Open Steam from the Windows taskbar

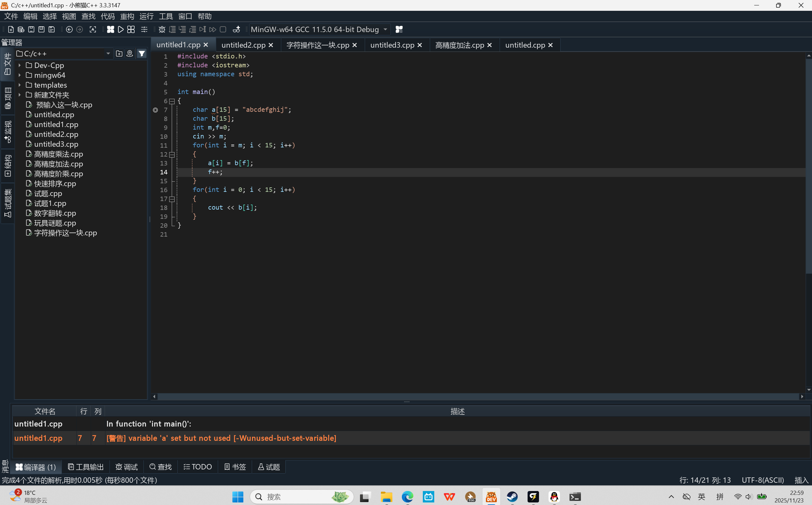click(x=512, y=497)
